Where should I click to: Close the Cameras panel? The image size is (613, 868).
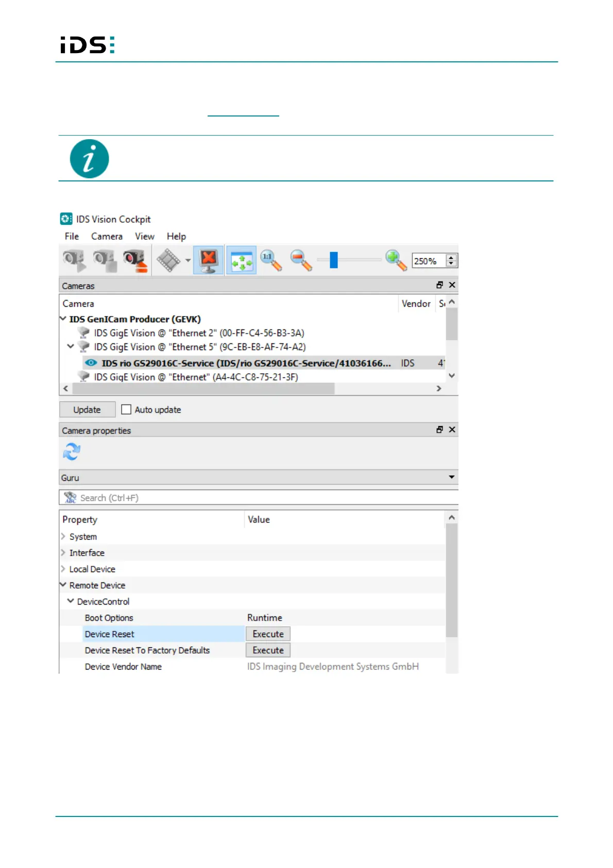tap(452, 285)
